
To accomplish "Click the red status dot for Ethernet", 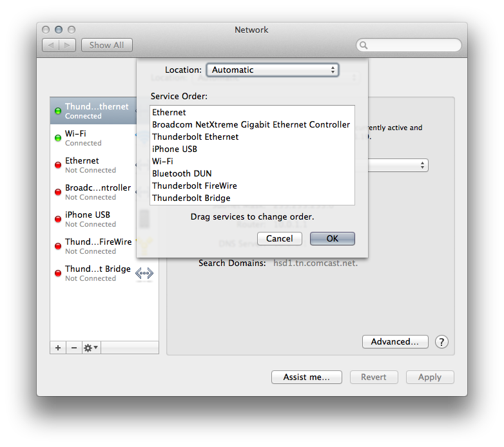I will pyautogui.click(x=58, y=165).
